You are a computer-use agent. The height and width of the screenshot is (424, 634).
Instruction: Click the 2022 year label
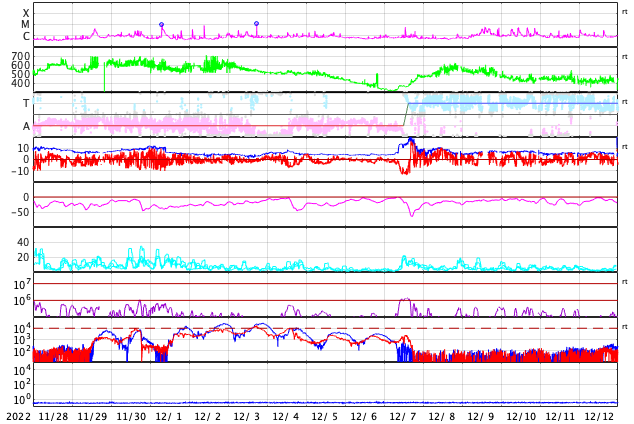[19, 417]
